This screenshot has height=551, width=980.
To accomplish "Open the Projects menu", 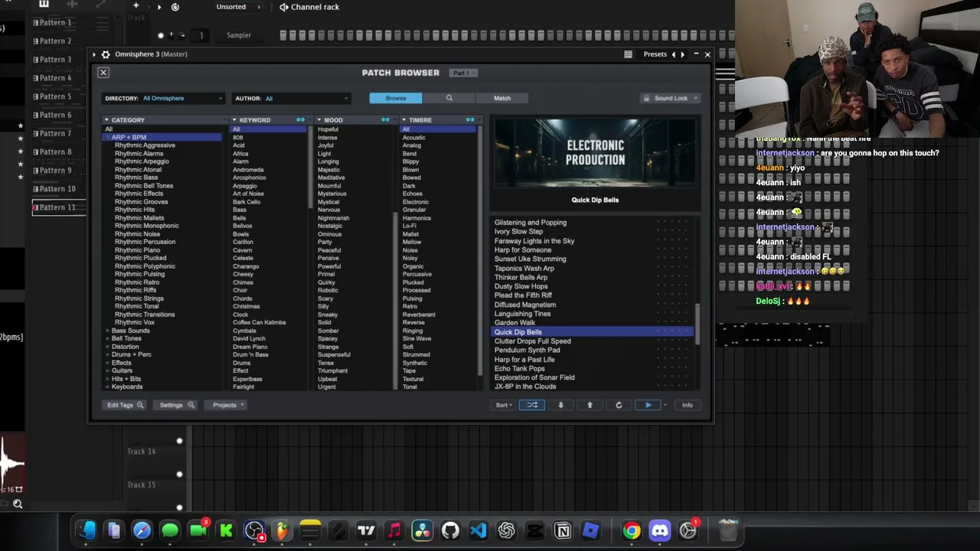I will point(227,405).
